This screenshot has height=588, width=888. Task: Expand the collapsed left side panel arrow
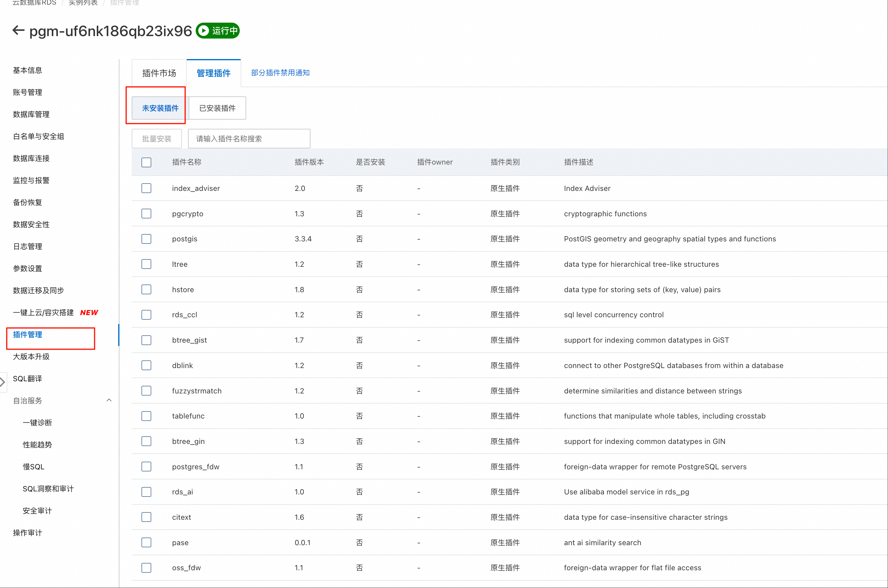3,382
